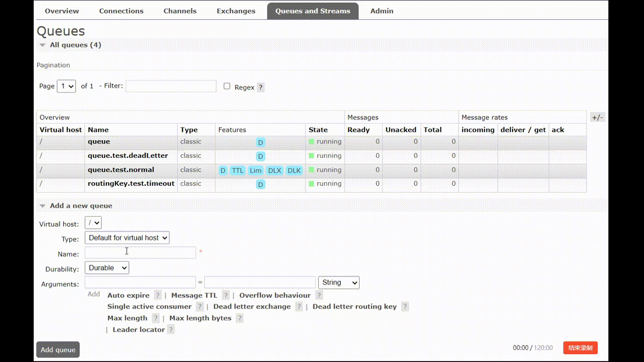Click the DLX feature badge
The width and height of the screenshot is (644, 362).
tap(274, 170)
